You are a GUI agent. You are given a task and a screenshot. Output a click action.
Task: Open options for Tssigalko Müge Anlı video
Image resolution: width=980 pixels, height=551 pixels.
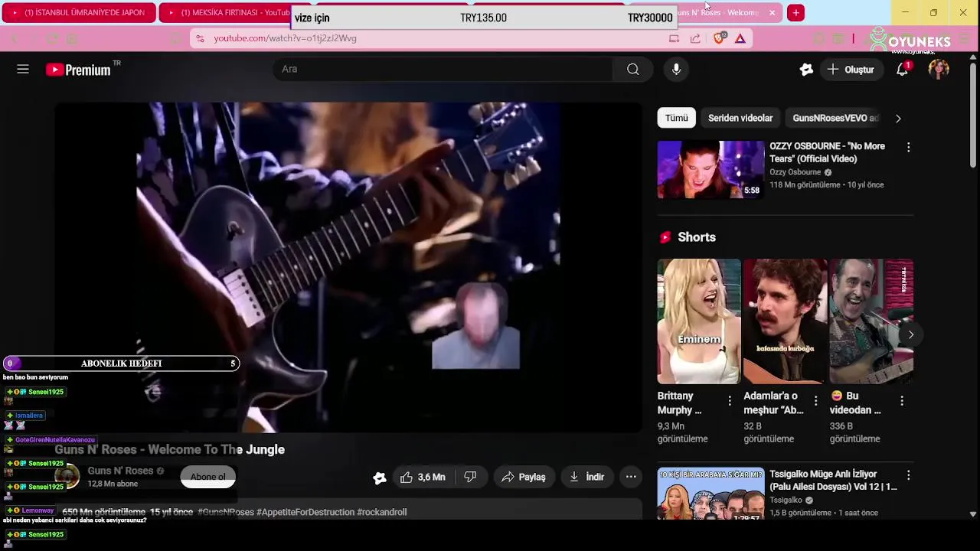(909, 475)
